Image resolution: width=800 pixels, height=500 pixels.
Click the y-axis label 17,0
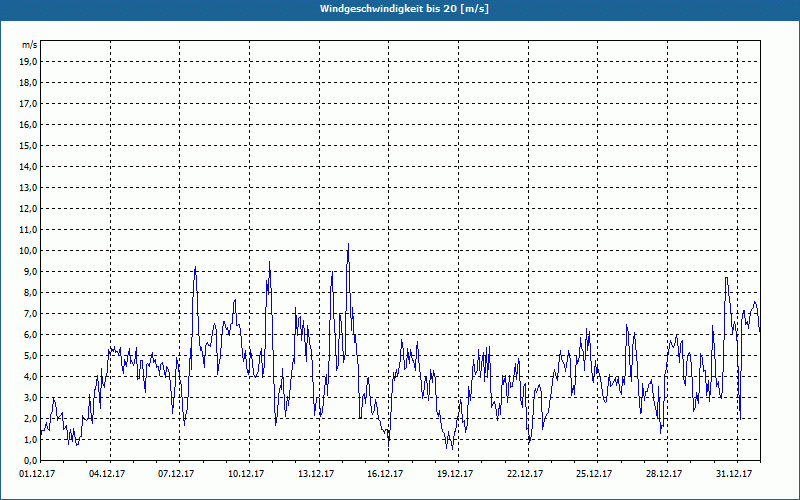click(x=28, y=104)
